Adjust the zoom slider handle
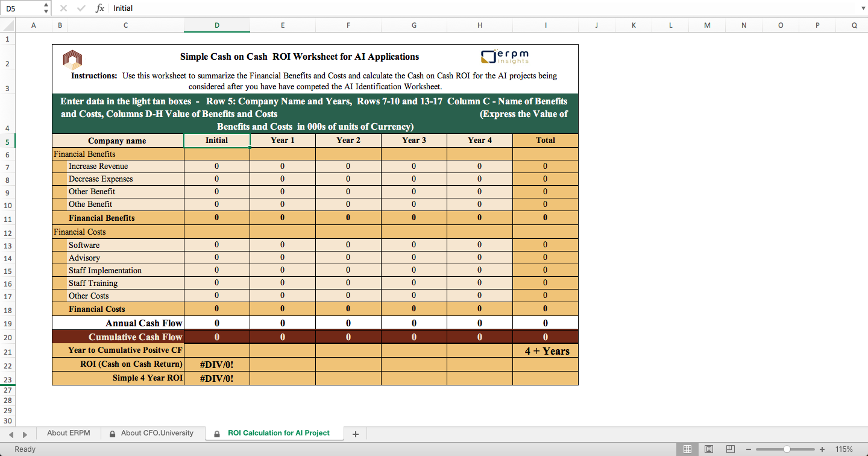The image size is (868, 456). [787, 449]
